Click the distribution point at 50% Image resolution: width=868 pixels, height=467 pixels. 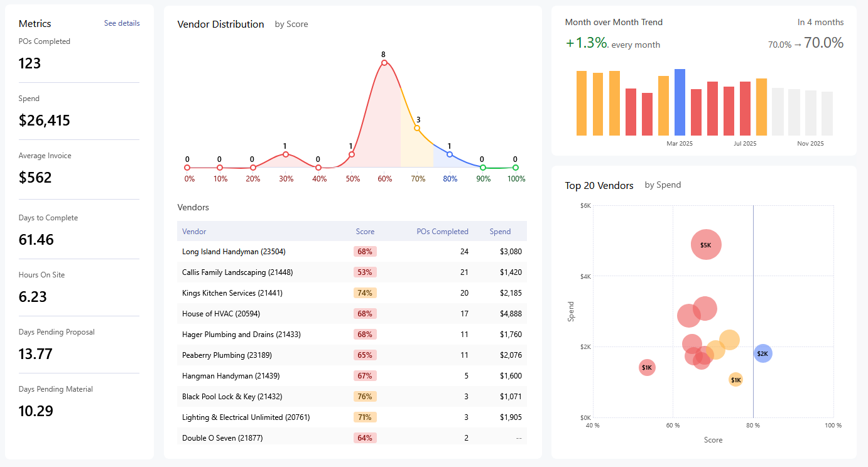pos(352,154)
